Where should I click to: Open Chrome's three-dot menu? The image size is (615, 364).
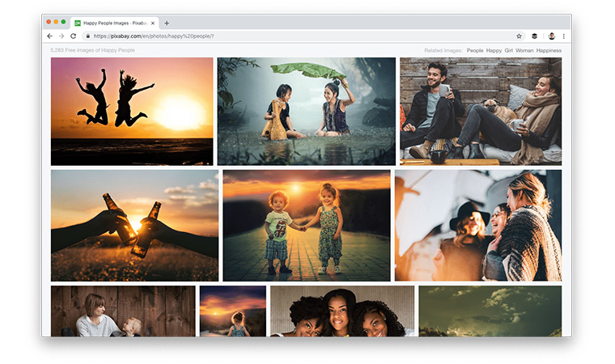pyautogui.click(x=564, y=36)
